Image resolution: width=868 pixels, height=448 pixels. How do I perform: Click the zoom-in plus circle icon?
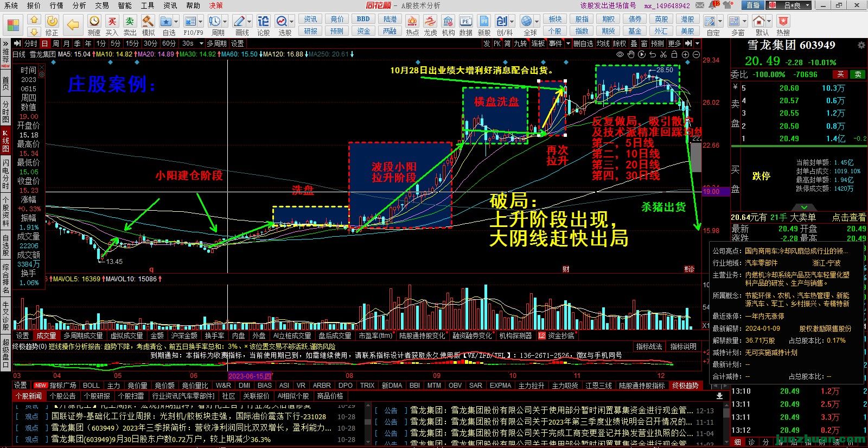point(685,54)
